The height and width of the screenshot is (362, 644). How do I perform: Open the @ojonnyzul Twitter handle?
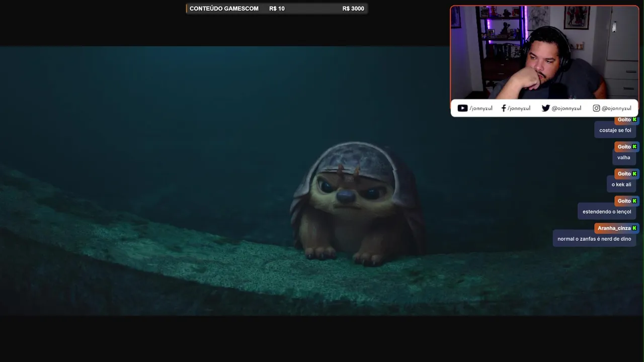(566, 108)
